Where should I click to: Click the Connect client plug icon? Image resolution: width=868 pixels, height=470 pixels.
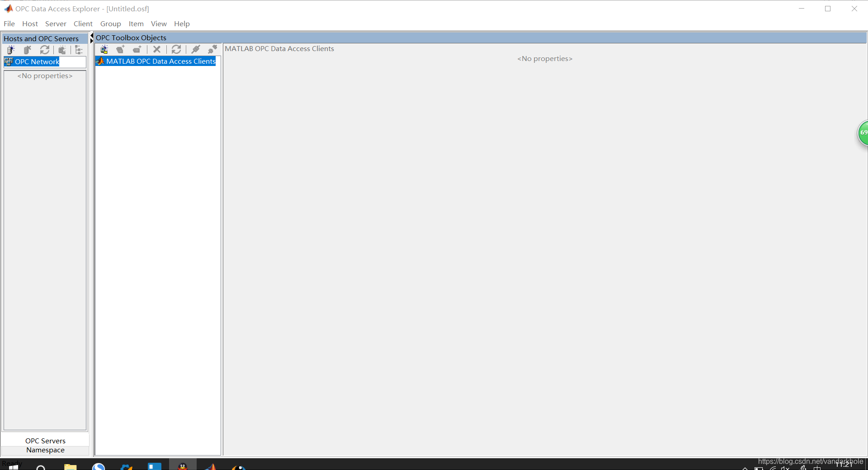click(196, 49)
